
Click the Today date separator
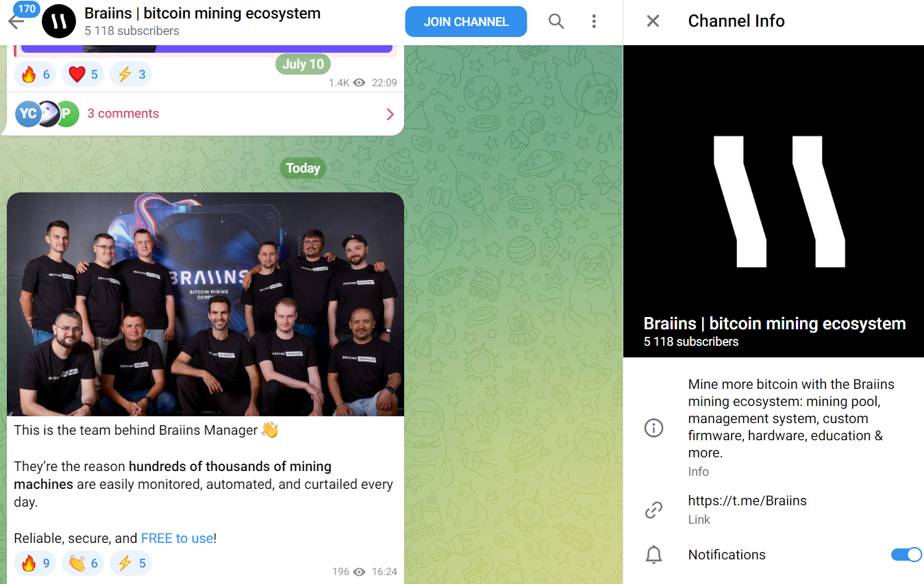(x=303, y=168)
